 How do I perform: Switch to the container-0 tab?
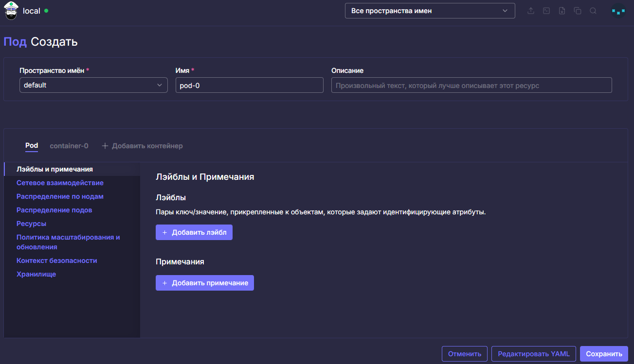69,146
